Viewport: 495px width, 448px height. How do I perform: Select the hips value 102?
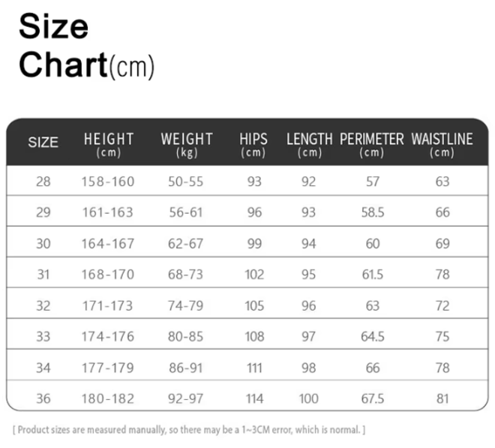(254, 275)
